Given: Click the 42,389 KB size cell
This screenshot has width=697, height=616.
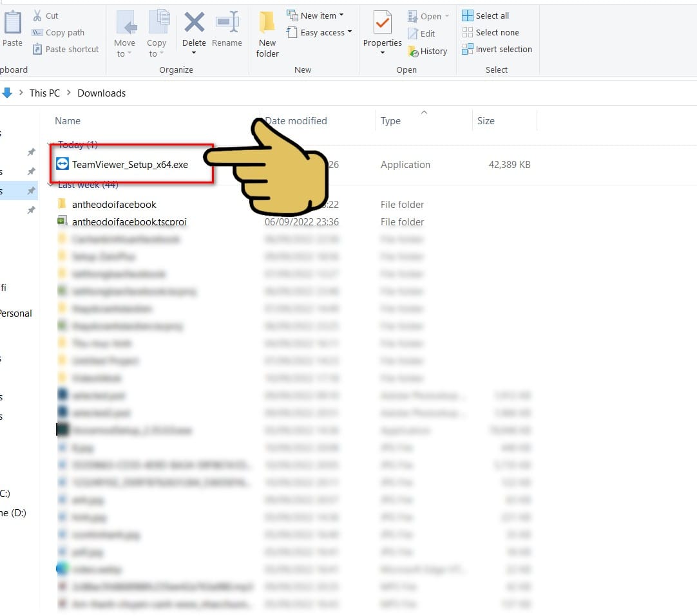Looking at the screenshot, I should [510, 164].
